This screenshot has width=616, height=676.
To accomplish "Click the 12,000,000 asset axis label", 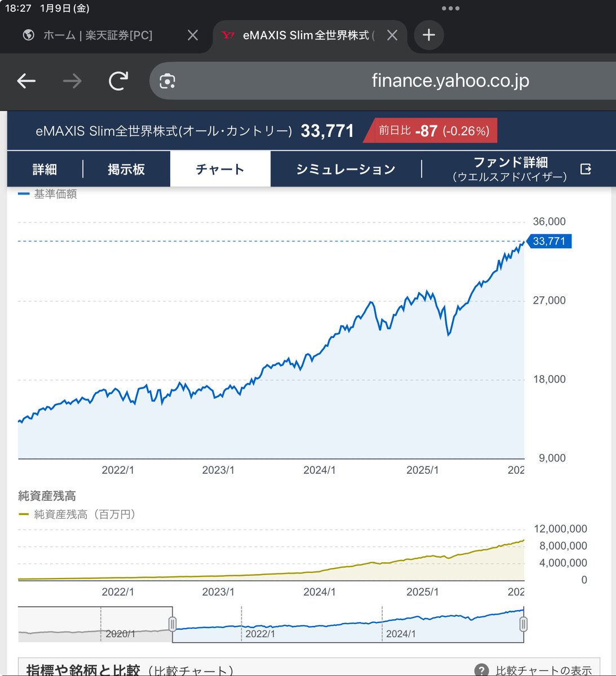I will point(560,529).
